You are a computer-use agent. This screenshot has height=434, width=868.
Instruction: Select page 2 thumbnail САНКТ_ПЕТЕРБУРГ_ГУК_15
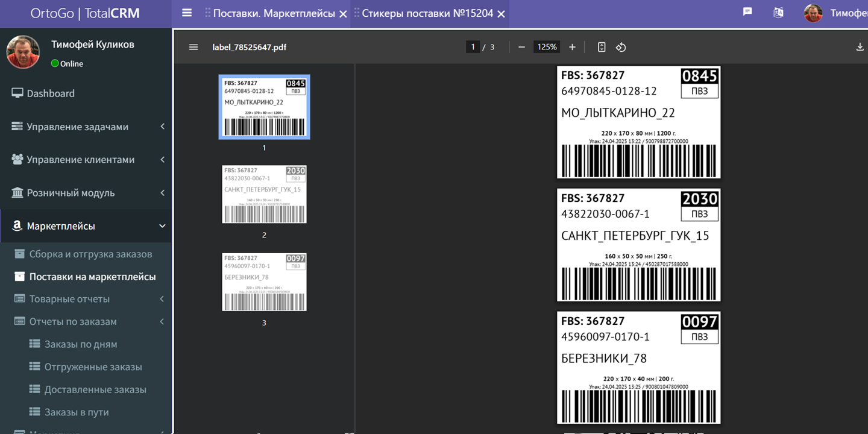click(264, 194)
